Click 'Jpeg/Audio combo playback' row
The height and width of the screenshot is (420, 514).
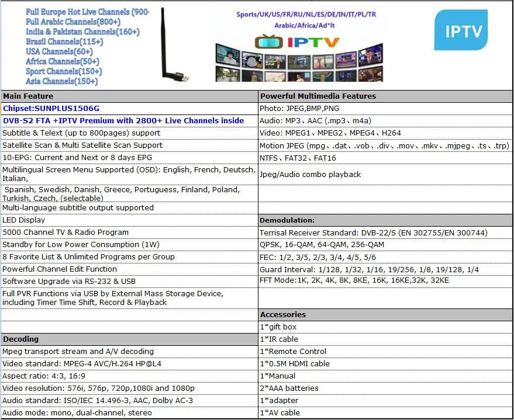[x=385, y=175]
